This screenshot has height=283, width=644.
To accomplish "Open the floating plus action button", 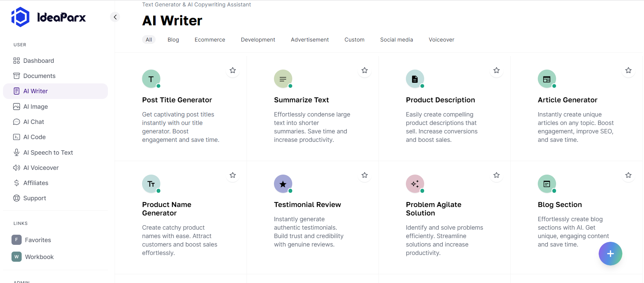I will click(610, 254).
